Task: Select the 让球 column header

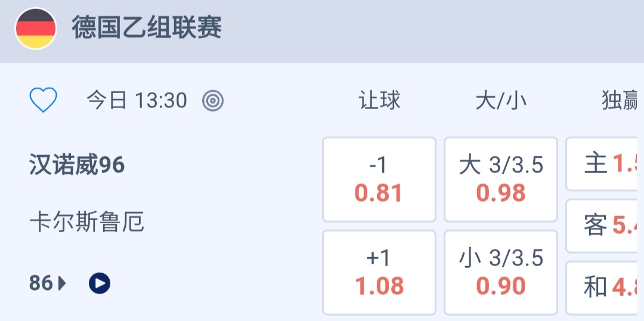Action: tap(379, 100)
